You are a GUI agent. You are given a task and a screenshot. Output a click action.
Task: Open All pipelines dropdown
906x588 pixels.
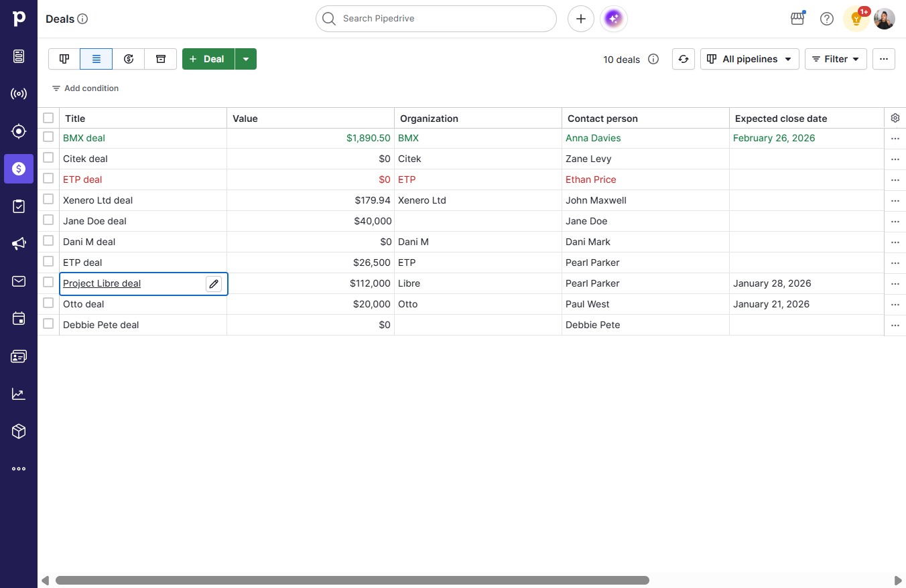(750, 59)
